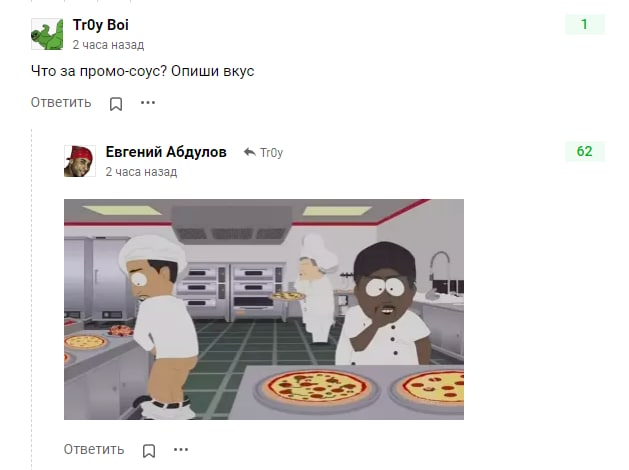Open Евгений Абдулов's avatar with red bandana
Screen dimensions: 629x470
click(80, 161)
